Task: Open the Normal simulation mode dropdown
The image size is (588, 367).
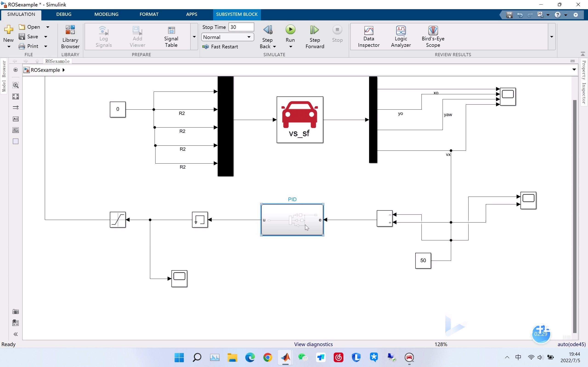Action: pyautogui.click(x=249, y=37)
